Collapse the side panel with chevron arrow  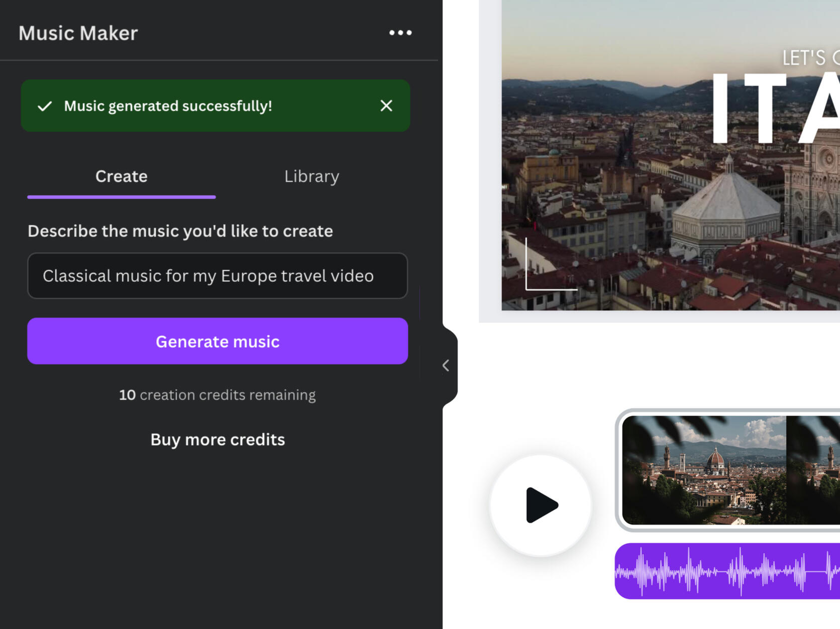coord(446,365)
